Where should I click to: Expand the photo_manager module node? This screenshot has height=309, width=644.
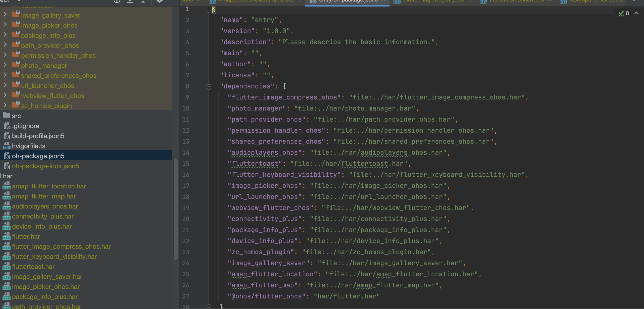5,65
